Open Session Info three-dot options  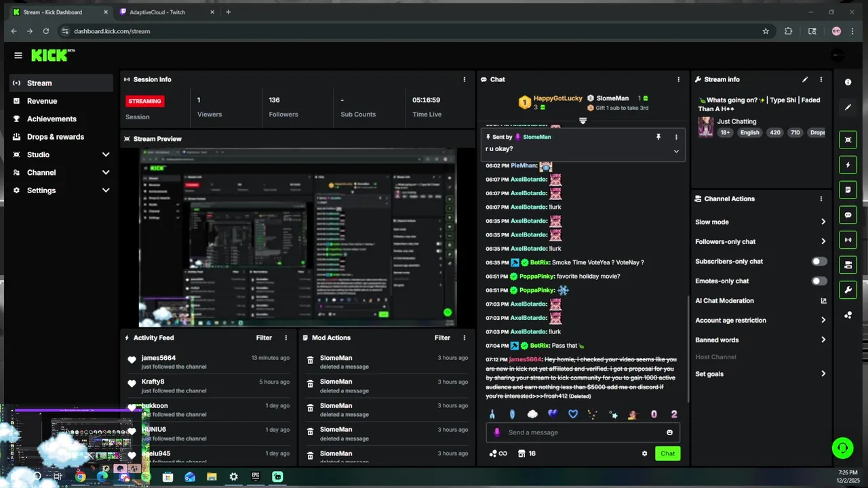[465, 79]
